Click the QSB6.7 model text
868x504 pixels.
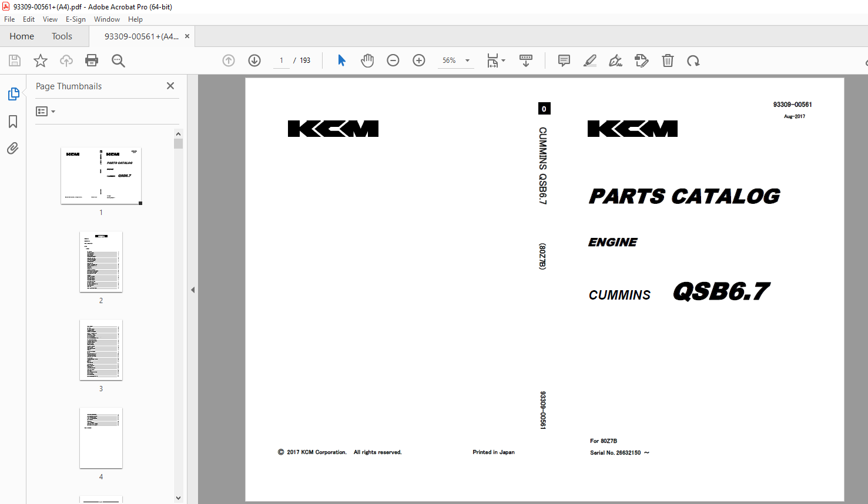pyautogui.click(x=722, y=291)
